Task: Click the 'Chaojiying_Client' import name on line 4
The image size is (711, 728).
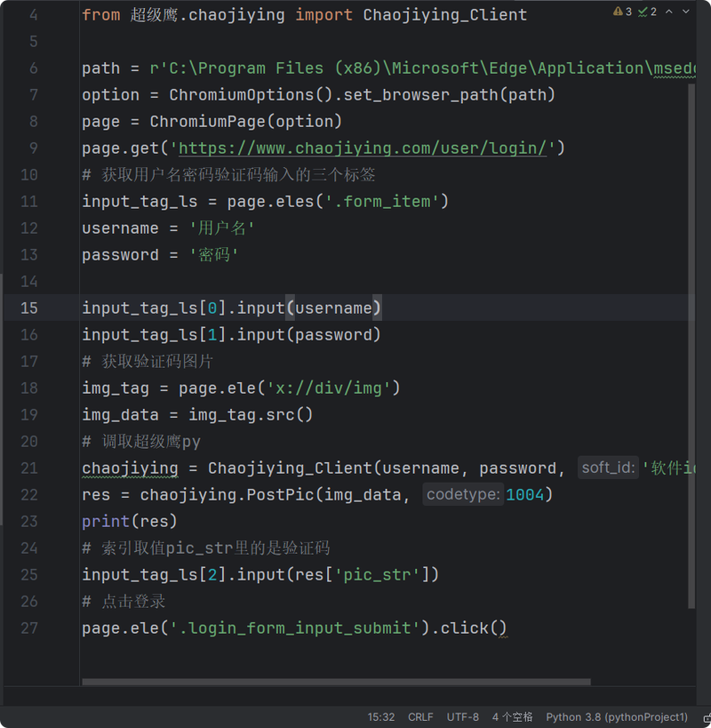Action: coord(445,15)
